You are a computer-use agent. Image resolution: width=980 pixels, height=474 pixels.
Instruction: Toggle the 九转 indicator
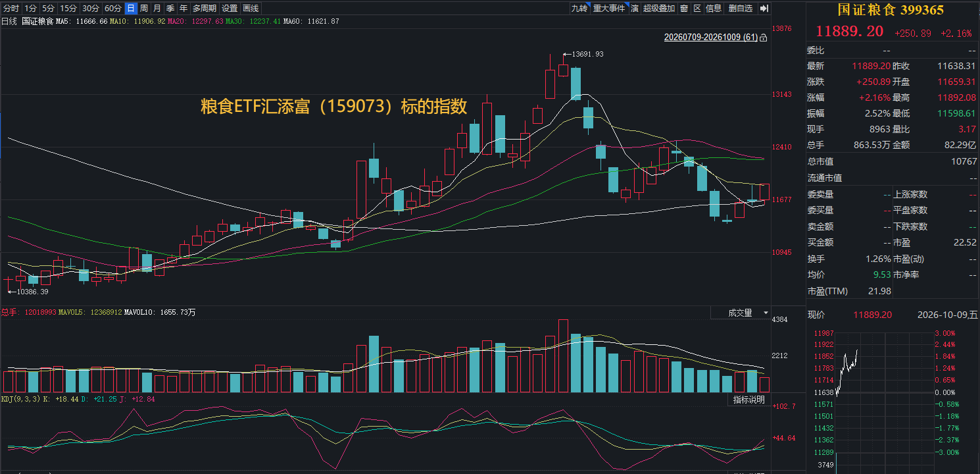[579, 9]
